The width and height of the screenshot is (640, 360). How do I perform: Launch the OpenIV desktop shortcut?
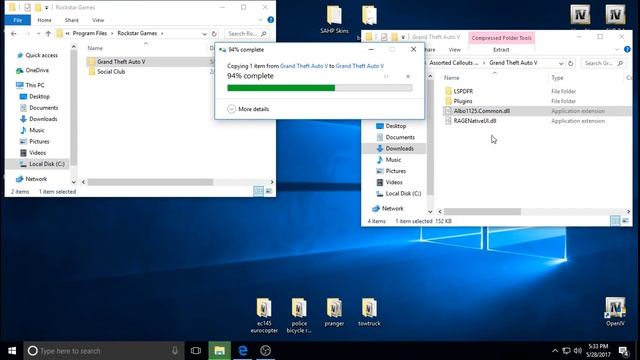[x=615, y=312]
